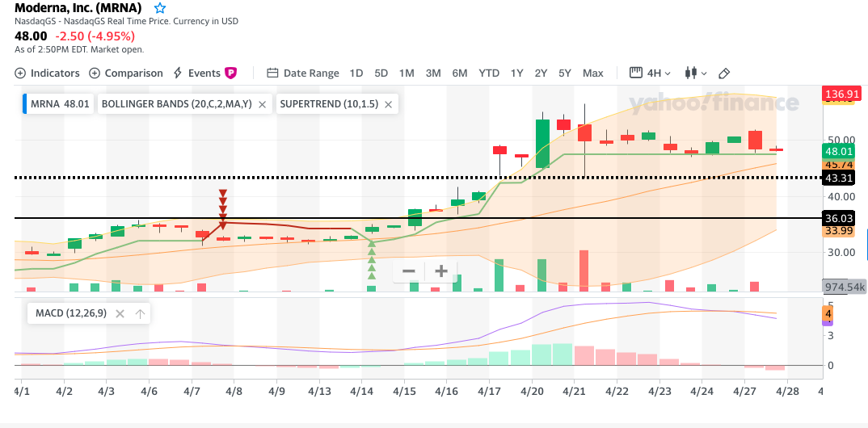This screenshot has width=868, height=428.
Task: Remove the Bollinger Bands indicator
Action: [262, 104]
